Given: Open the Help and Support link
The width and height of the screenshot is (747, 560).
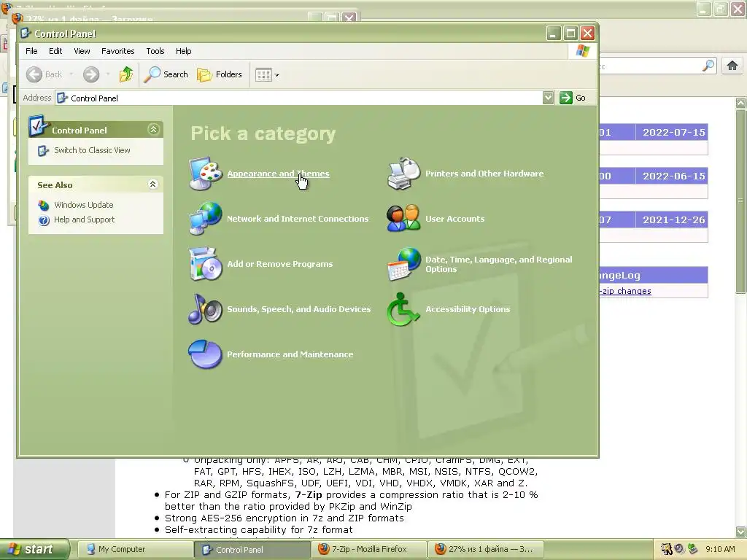Looking at the screenshot, I should (x=85, y=219).
